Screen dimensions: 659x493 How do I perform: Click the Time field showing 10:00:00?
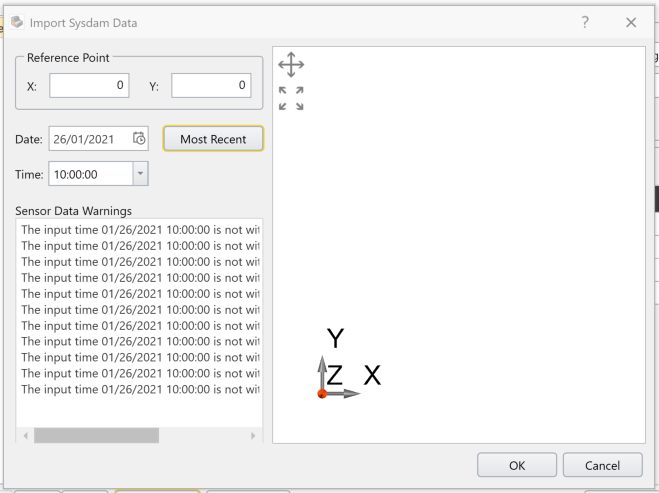[x=89, y=174]
